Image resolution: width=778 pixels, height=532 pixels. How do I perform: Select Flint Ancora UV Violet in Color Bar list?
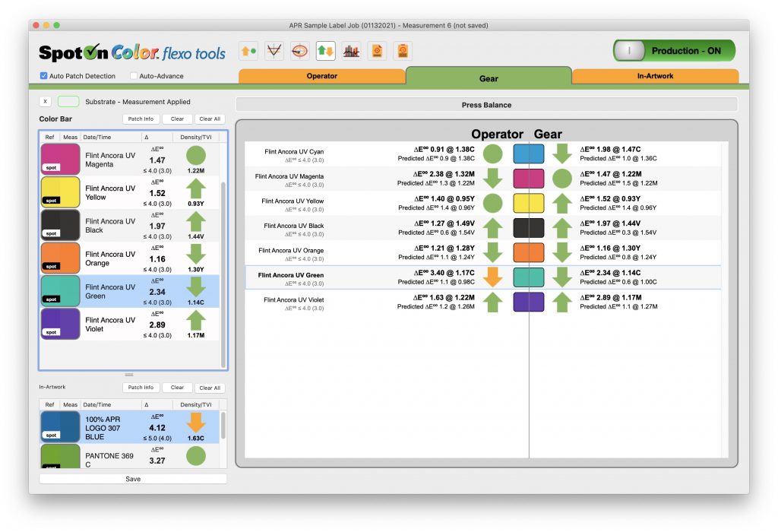[129, 324]
